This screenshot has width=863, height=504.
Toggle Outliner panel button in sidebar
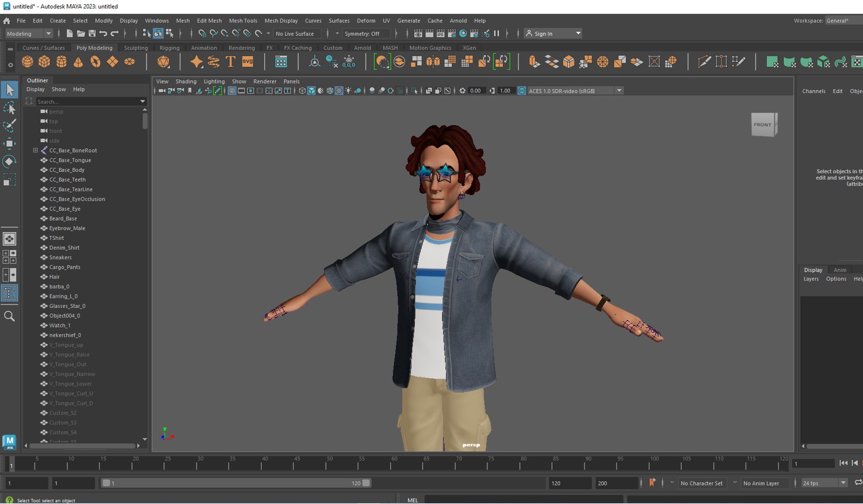[9, 293]
